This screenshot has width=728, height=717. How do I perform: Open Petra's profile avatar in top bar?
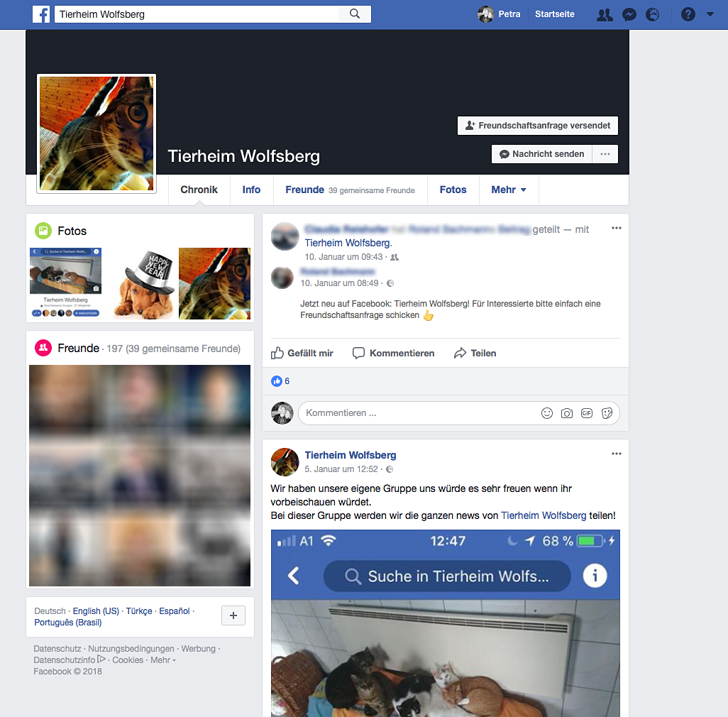pyautogui.click(x=485, y=14)
